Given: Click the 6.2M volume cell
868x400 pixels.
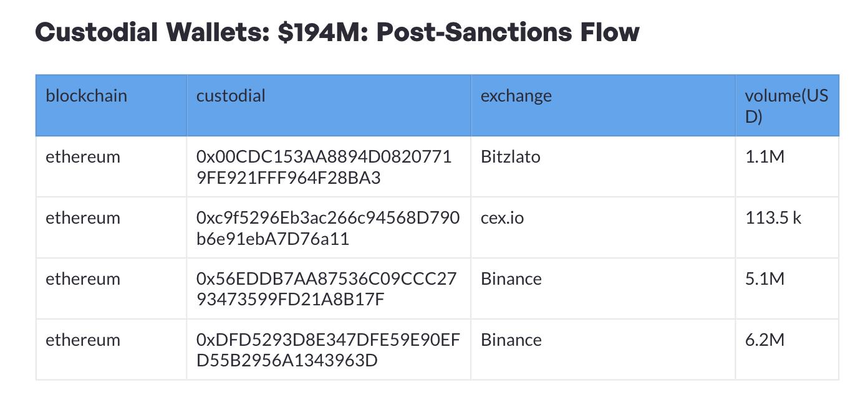Looking at the screenshot, I should point(764,340).
